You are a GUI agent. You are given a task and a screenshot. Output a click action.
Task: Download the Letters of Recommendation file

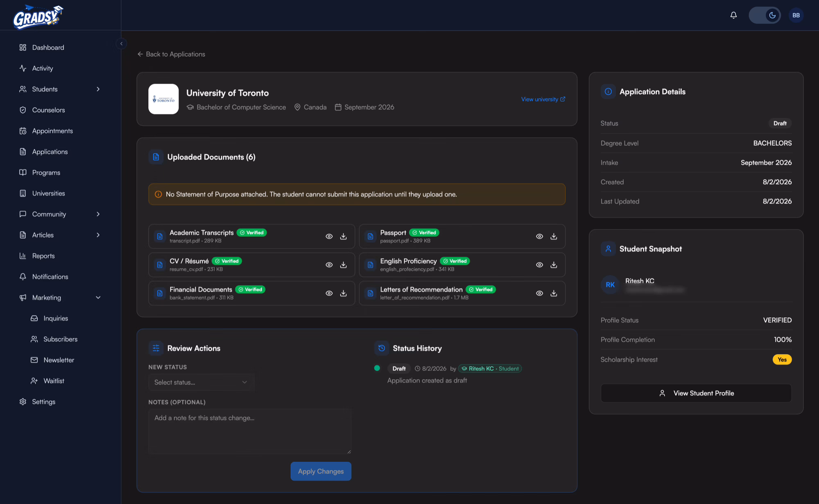[x=554, y=293]
